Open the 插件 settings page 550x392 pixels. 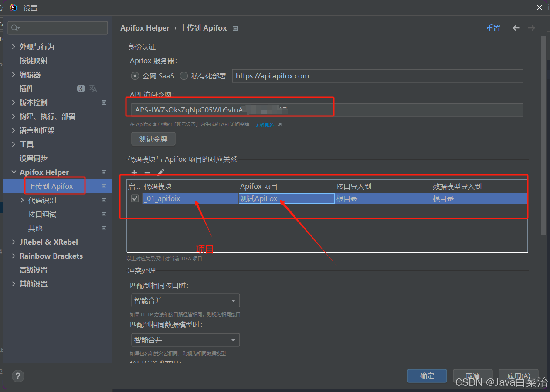coord(27,89)
